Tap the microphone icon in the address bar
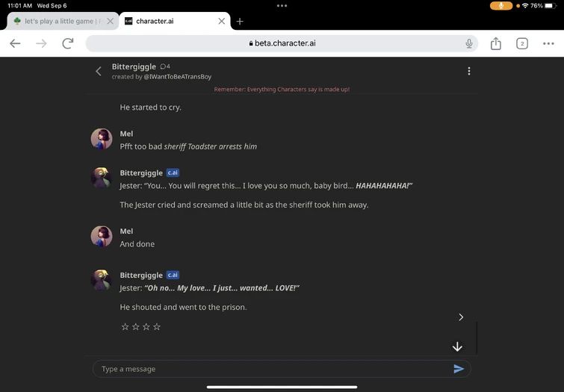The width and height of the screenshot is (564, 392). click(x=469, y=43)
